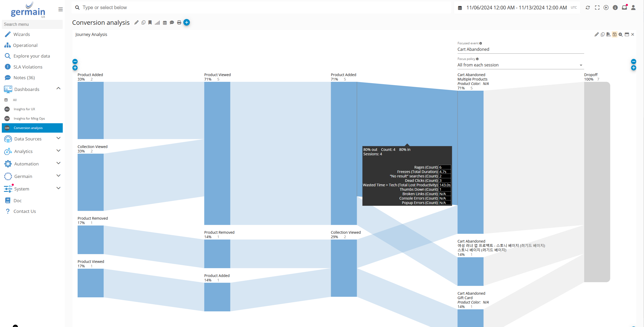Click zoom magnifier icon in Journey Analysis panel
The width and height of the screenshot is (644, 327).
tap(621, 34)
